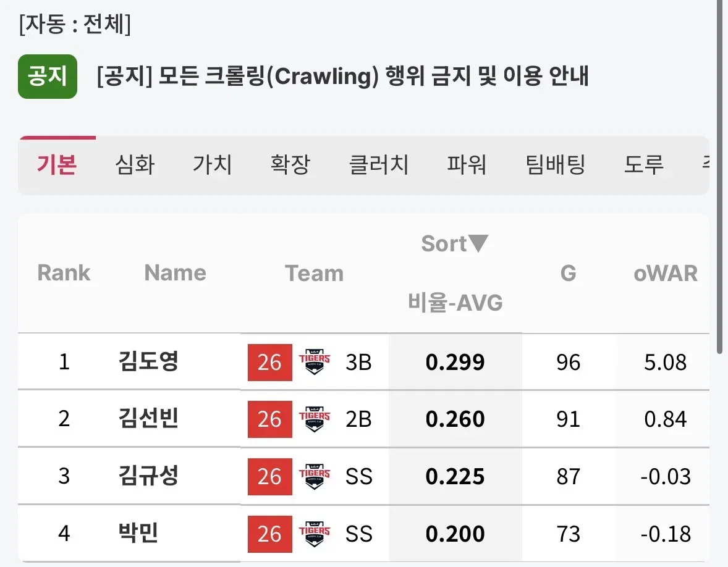Viewport: 728px width, 567px height.
Task: Click the Tigers logo in 박민 row
Action: pos(315,534)
